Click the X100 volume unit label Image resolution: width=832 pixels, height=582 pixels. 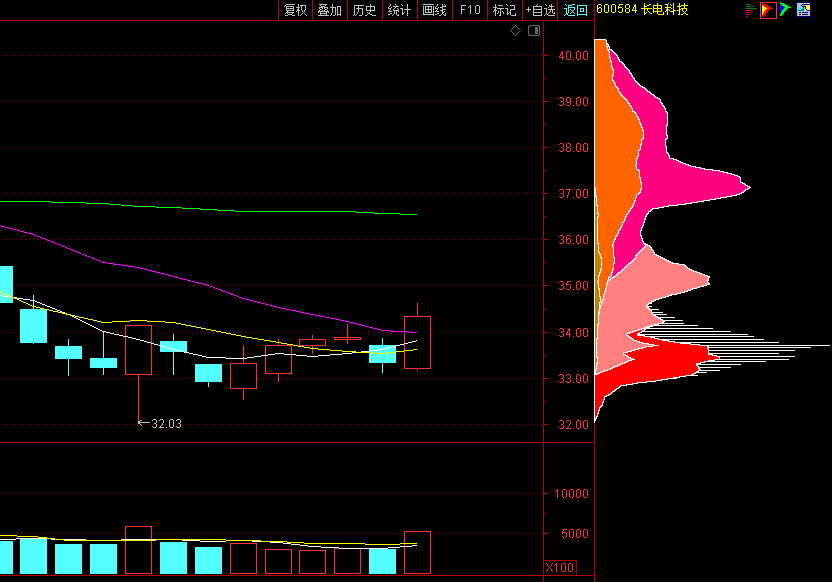[559, 568]
